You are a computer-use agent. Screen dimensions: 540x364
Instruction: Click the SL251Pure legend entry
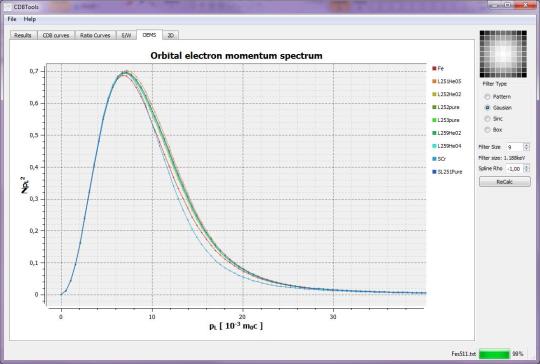pyautogui.click(x=447, y=172)
